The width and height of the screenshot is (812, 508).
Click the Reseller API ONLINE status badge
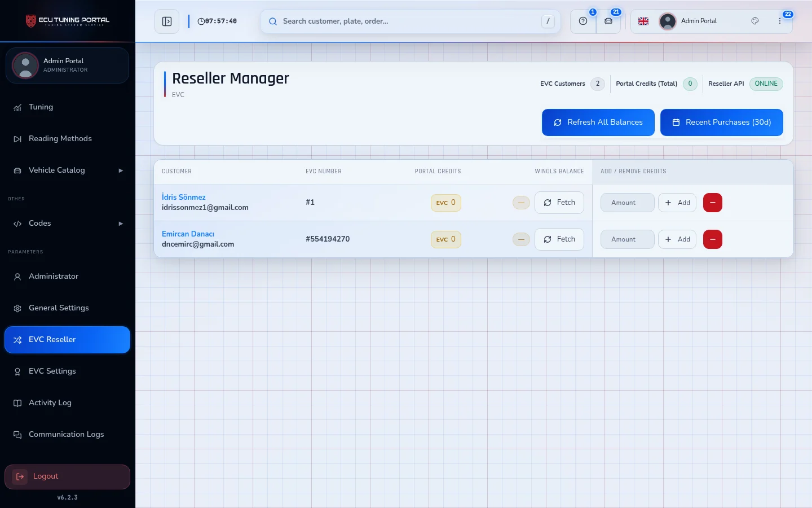point(766,84)
